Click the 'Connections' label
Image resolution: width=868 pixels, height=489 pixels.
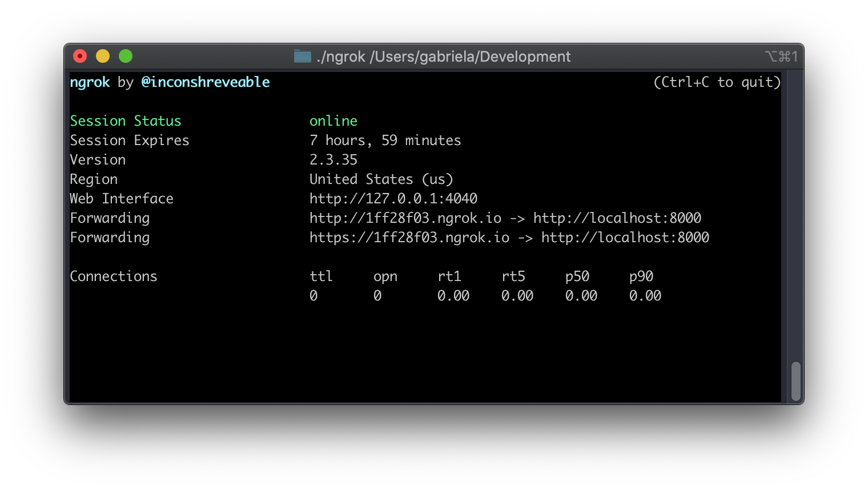(114, 276)
